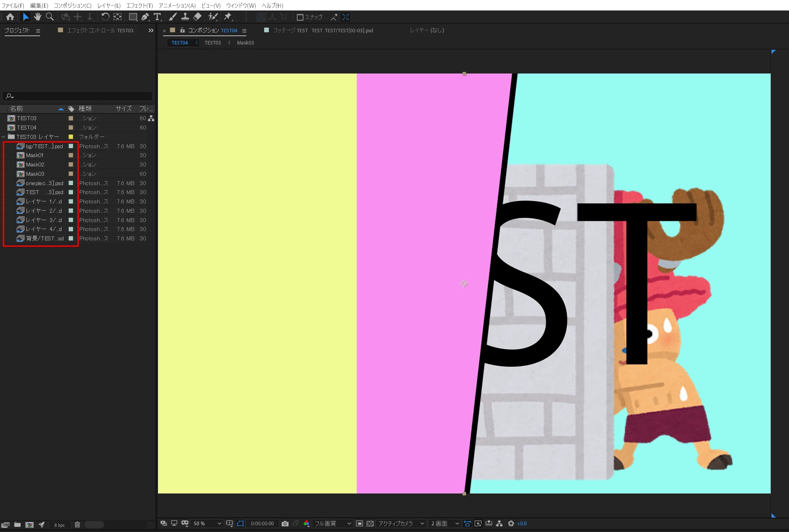Select the Zoom magnifier tool
This screenshot has height=532, width=789.
[50, 17]
